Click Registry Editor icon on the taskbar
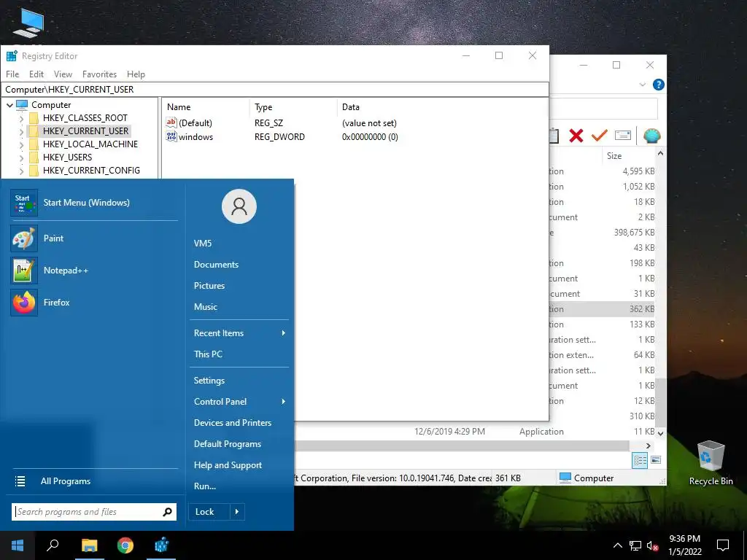Image resolution: width=747 pixels, height=560 pixels. [x=161, y=545]
